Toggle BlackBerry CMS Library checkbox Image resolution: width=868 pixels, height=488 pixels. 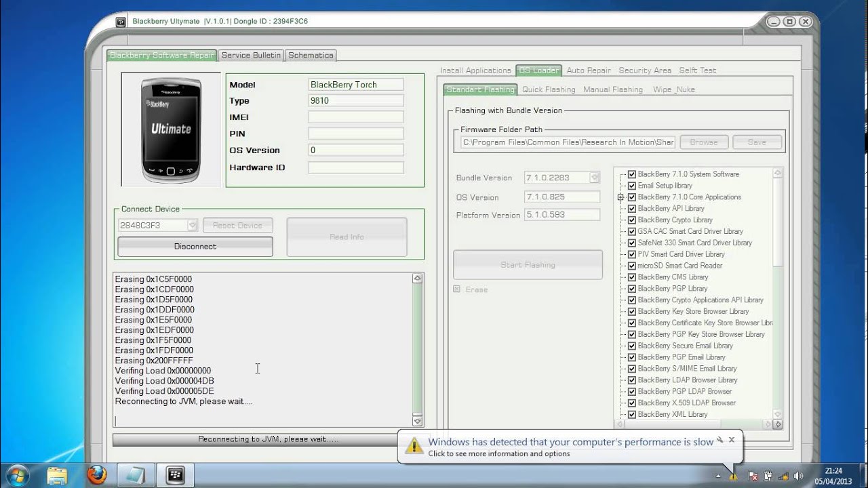pos(632,277)
